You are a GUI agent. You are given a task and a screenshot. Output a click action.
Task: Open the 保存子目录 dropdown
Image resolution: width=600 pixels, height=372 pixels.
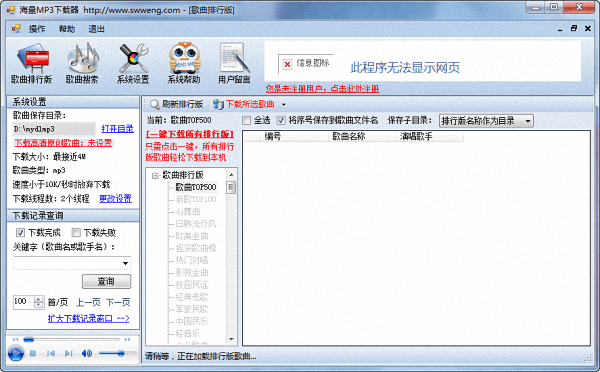click(486, 121)
